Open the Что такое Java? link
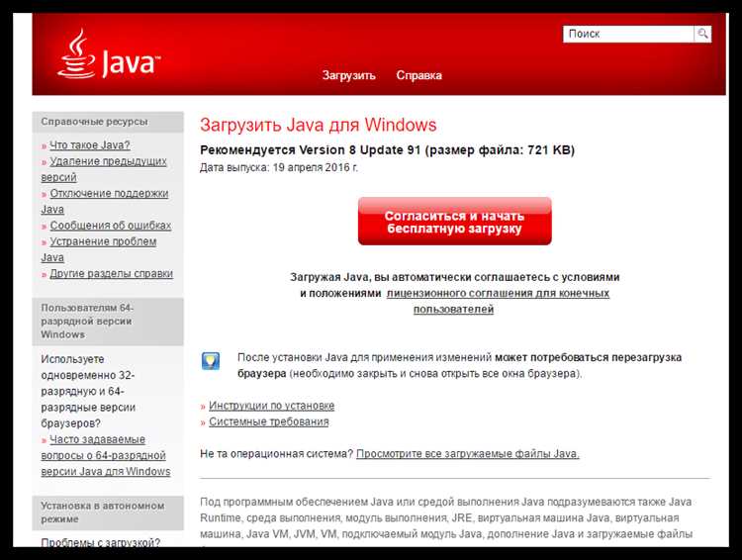Viewport: 742px width, 560px height. (x=90, y=145)
